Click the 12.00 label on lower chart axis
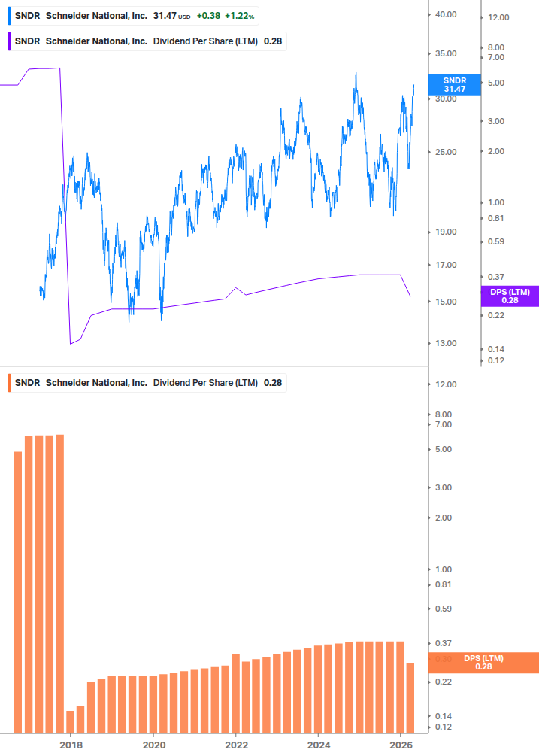The width and height of the screenshot is (539, 756). 446,384
